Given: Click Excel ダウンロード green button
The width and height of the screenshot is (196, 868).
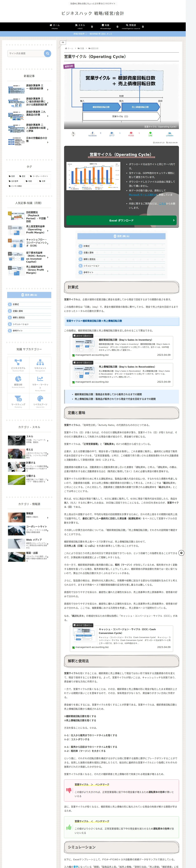Looking at the screenshot, I should [x=121, y=220].
